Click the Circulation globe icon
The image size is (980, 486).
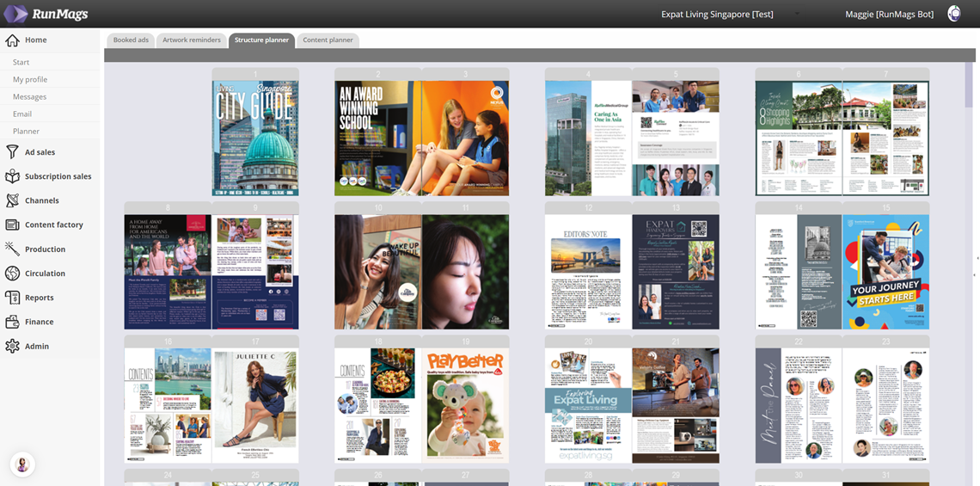pos(12,274)
